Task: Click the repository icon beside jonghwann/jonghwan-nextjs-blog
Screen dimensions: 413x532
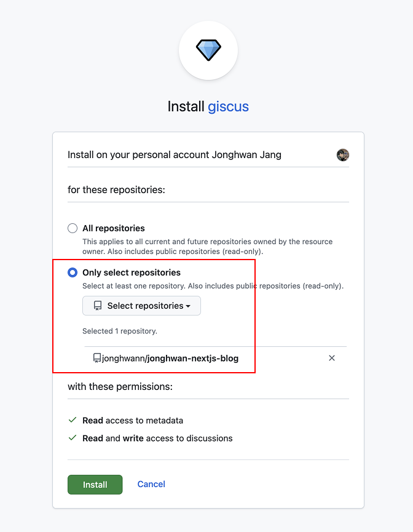Action: (x=96, y=358)
